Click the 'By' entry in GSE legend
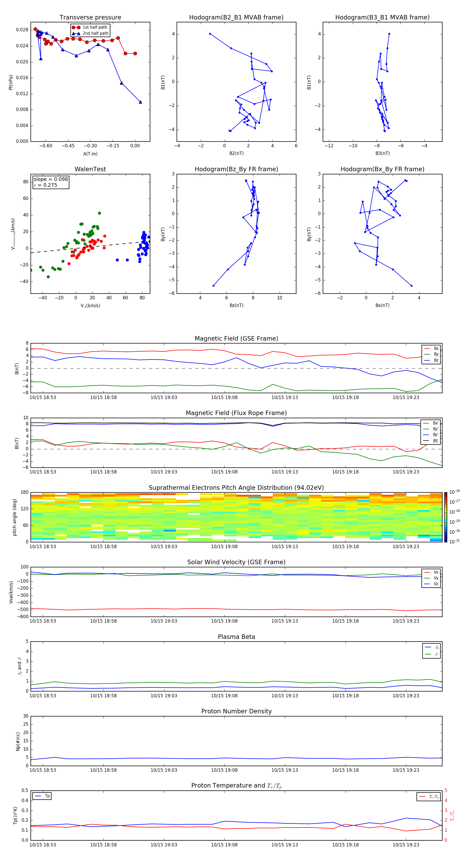Viewport: 473px width, 868px height. [x=431, y=354]
